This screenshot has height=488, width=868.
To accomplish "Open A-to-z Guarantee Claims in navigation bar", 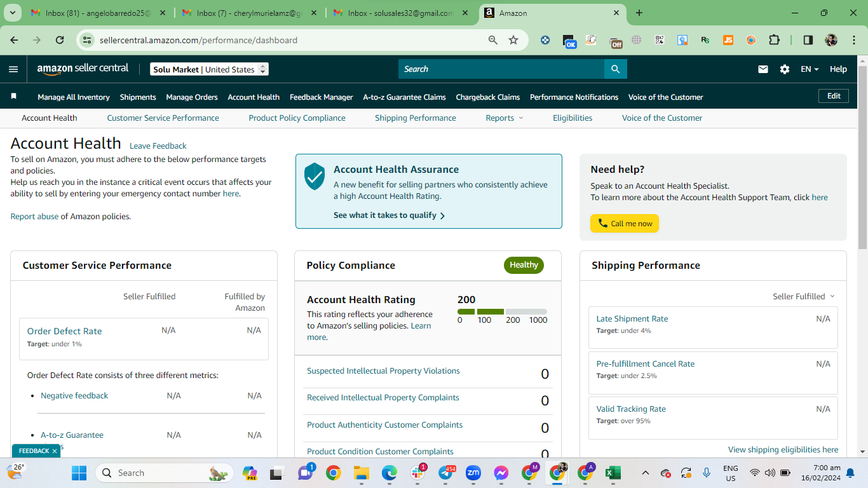I will 404,97.
